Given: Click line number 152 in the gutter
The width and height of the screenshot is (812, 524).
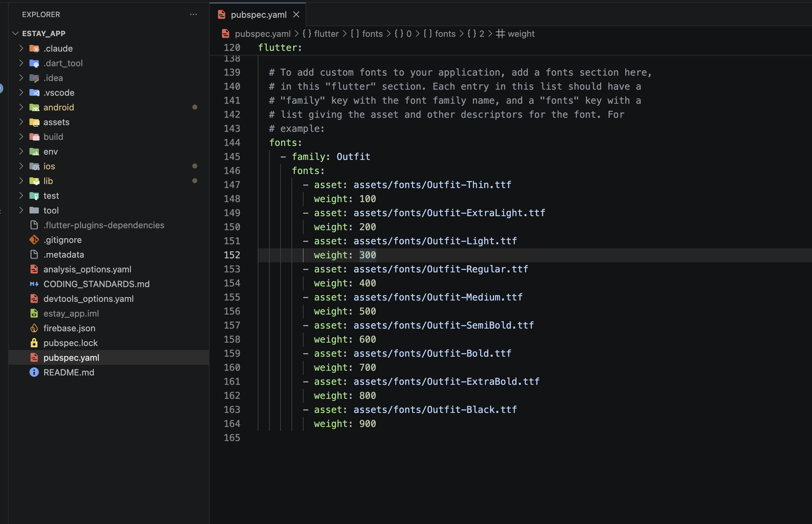Looking at the screenshot, I should pos(232,255).
